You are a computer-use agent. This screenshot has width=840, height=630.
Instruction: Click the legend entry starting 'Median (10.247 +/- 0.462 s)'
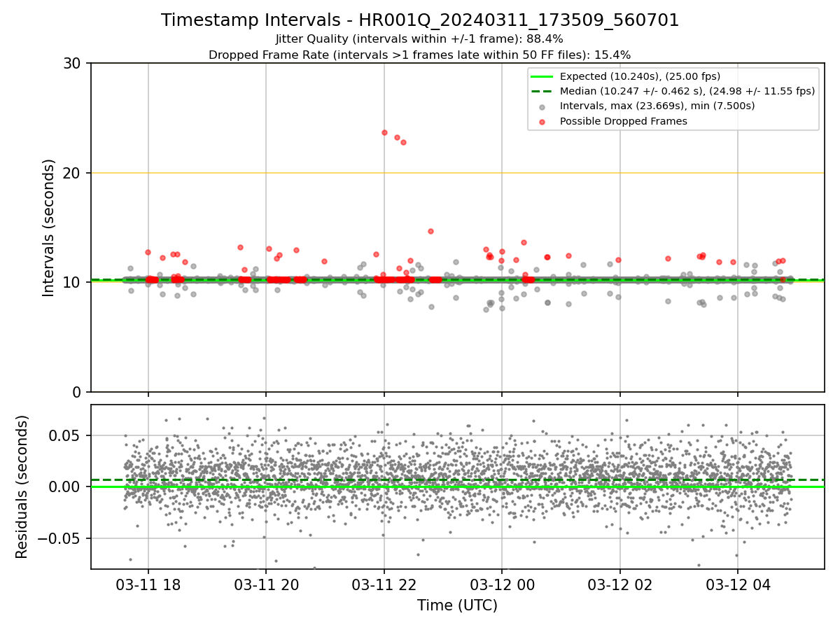coord(687,91)
